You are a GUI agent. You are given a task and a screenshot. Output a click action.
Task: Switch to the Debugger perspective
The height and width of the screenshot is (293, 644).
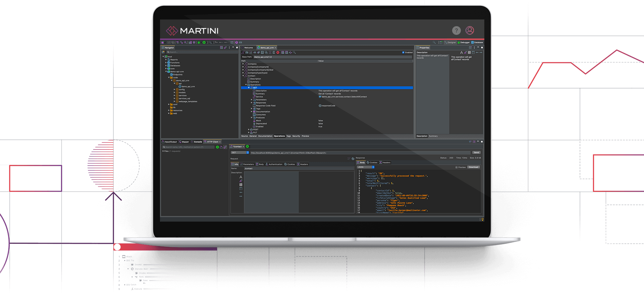click(464, 43)
